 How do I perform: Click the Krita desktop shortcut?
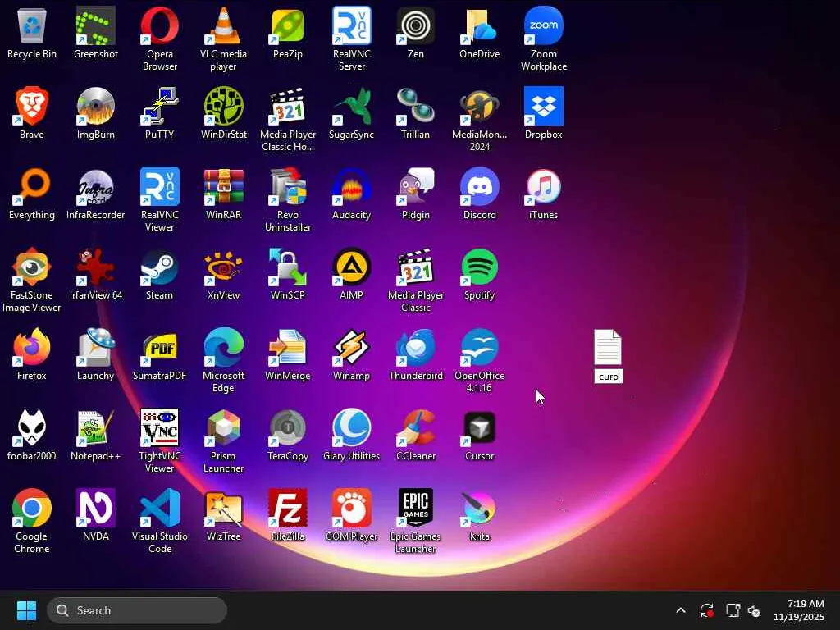coord(480,509)
